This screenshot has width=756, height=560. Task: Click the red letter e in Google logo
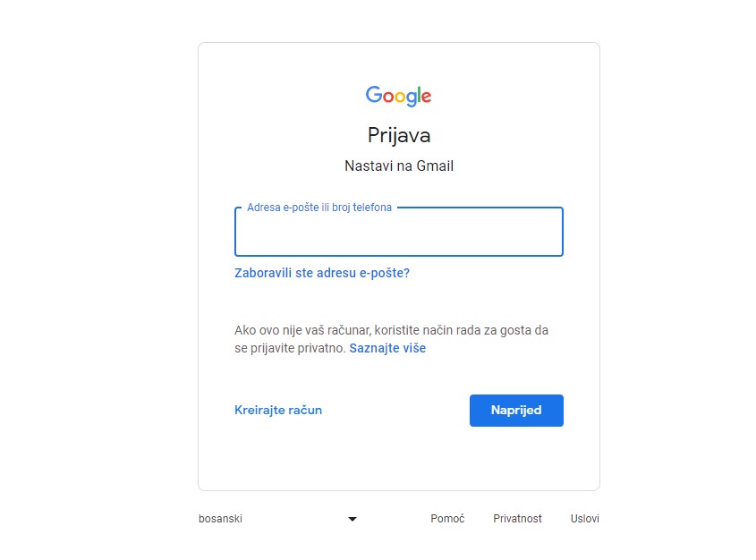tap(427, 97)
